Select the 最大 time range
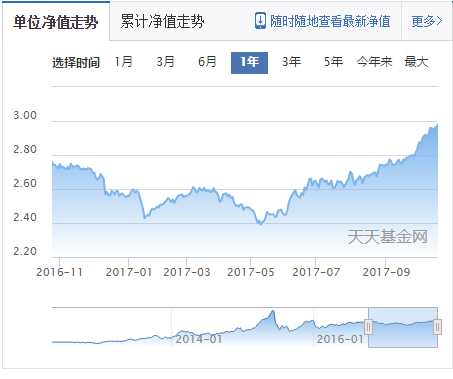Image resolution: width=453 pixels, height=379 pixels. (416, 62)
